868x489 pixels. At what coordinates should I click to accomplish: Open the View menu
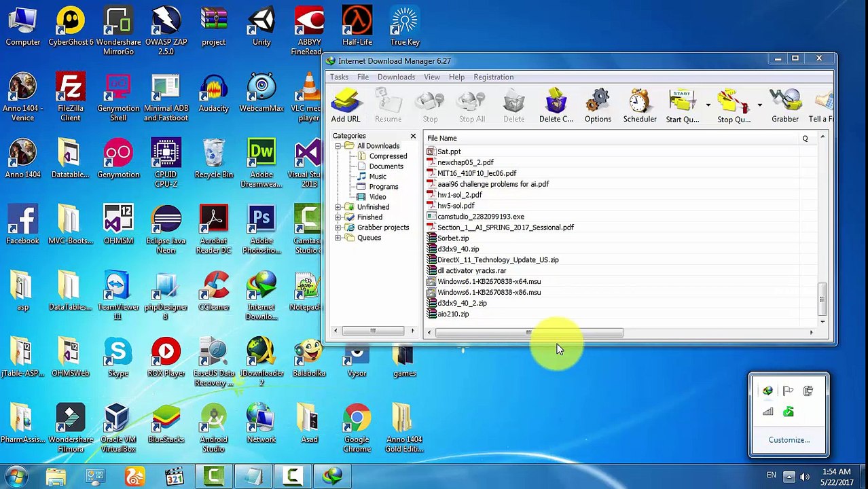pyautogui.click(x=431, y=77)
